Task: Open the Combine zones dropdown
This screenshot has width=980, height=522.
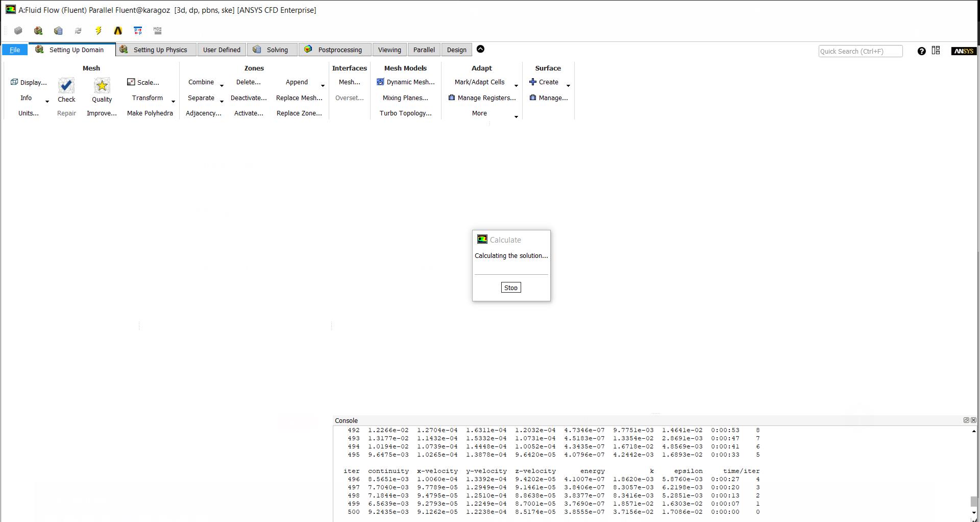Action: point(222,86)
